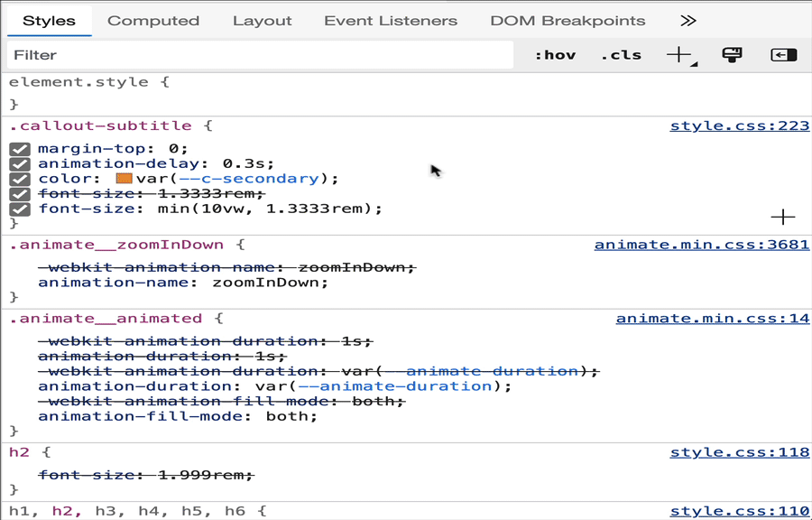Open the element classes editor via .cls icon
Screen dimensions: 812x520
620,54
